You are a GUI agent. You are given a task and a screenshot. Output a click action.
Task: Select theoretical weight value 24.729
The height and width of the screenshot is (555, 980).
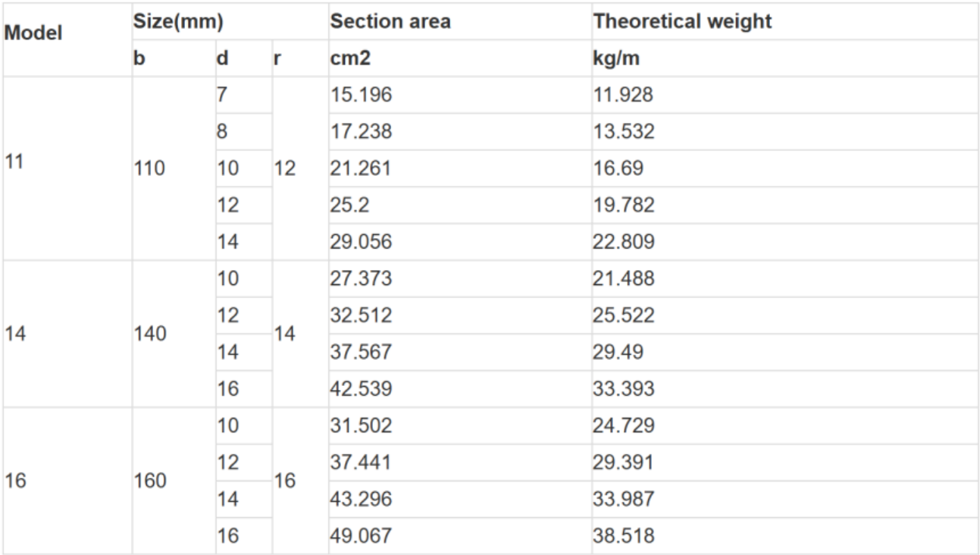(624, 425)
